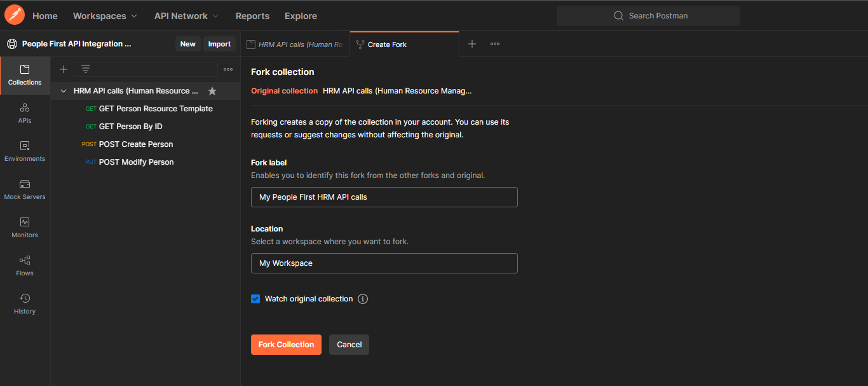Open the Monitors sidebar panel
The image size is (868, 386).
click(25, 228)
